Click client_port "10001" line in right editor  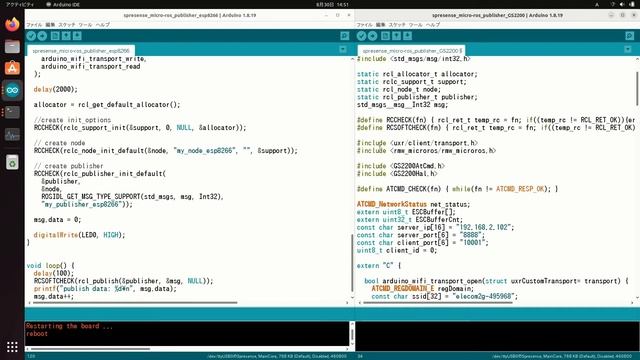click(x=422, y=243)
